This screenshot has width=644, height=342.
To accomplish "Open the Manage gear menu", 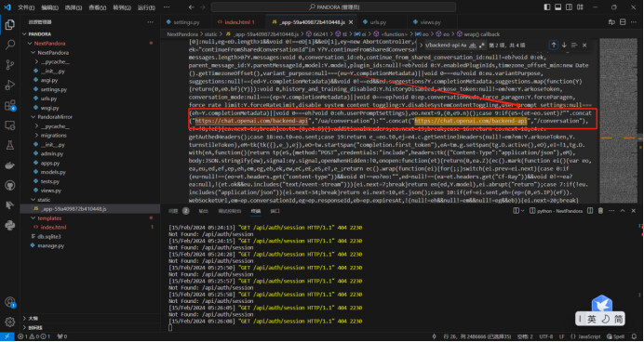I will pyautogui.click(x=10, y=322).
